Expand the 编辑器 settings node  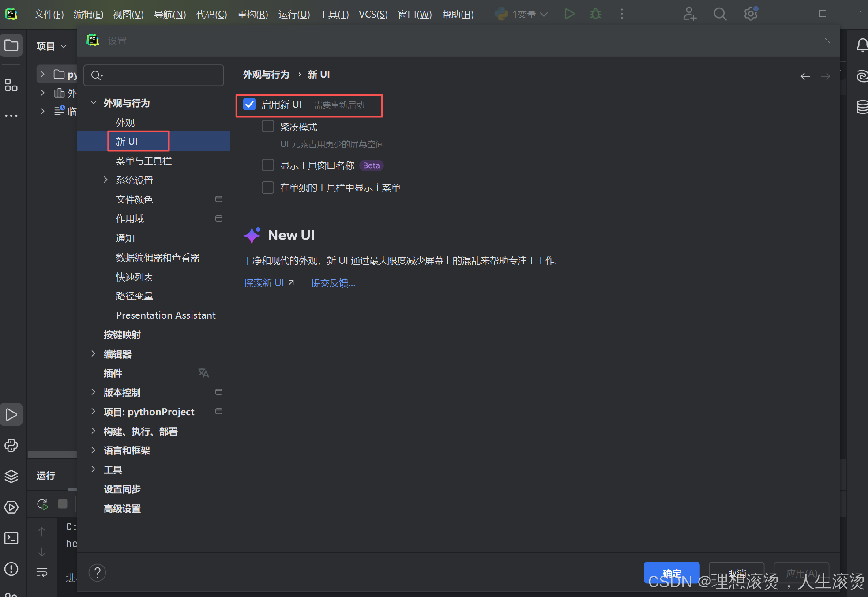tap(93, 353)
